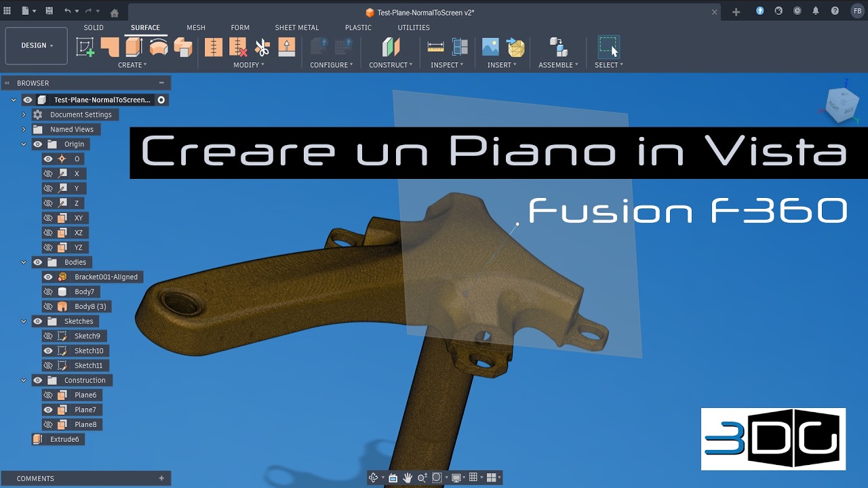Select the Measure ruler tool

[x=435, y=47]
